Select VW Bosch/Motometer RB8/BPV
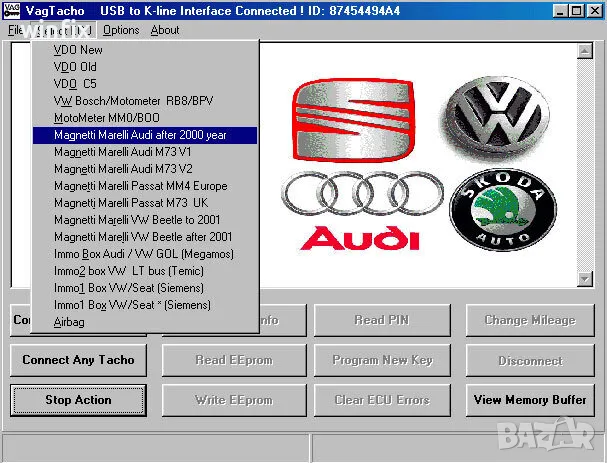 coord(145,101)
